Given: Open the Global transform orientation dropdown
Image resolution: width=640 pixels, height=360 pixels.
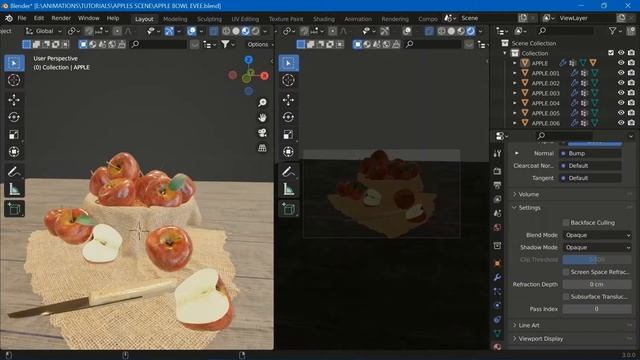Looking at the screenshot, I should [44, 31].
